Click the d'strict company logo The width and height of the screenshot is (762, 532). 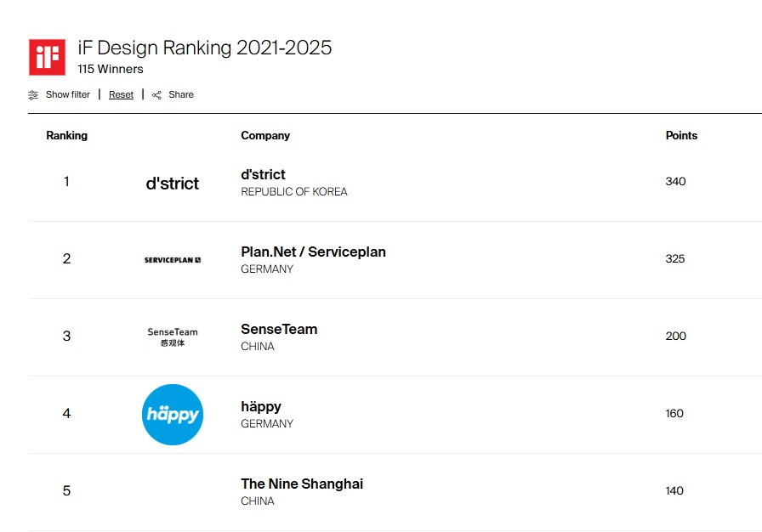pyautogui.click(x=173, y=184)
